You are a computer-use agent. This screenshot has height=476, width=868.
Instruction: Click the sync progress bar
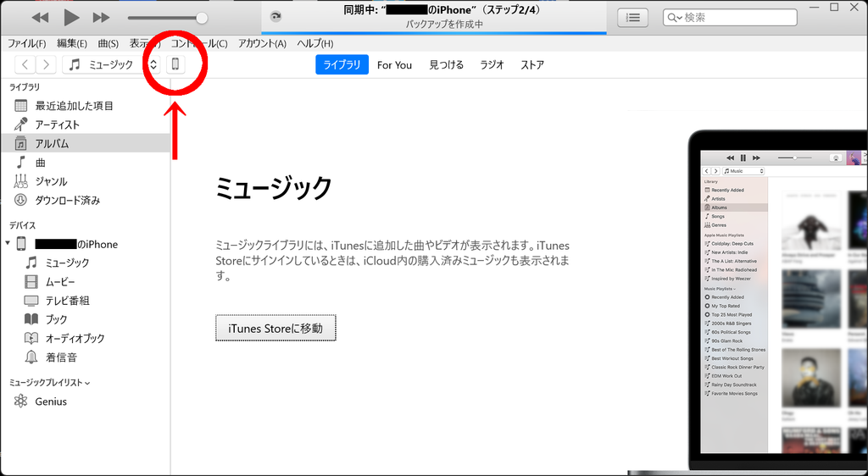click(434, 33)
